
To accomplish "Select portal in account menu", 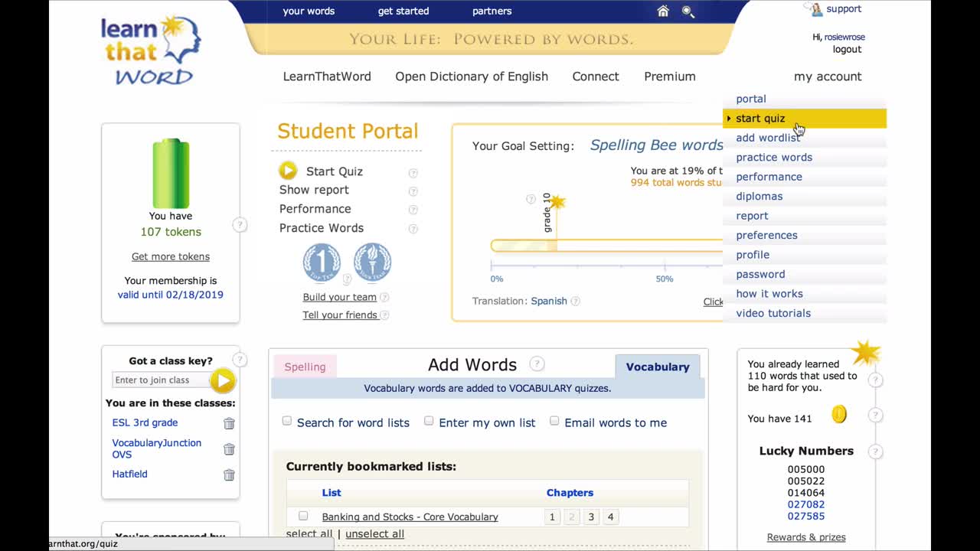I will coord(805,99).
